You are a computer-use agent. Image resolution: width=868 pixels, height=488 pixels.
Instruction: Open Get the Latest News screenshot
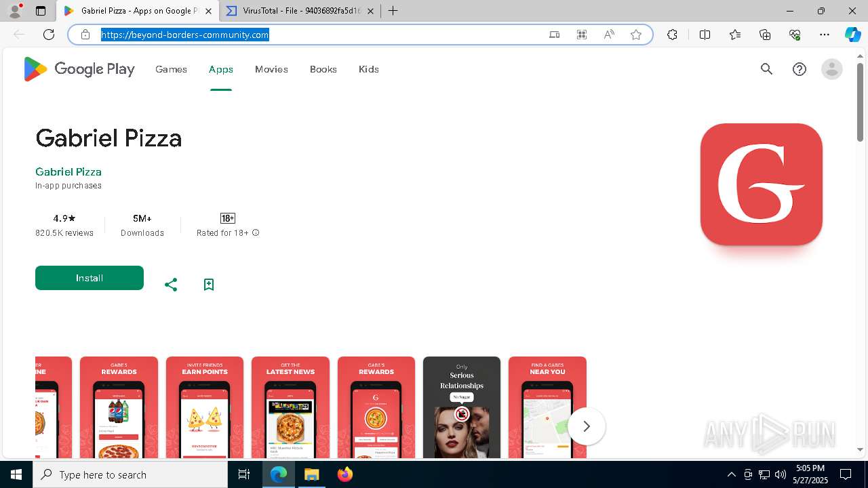[290, 407]
